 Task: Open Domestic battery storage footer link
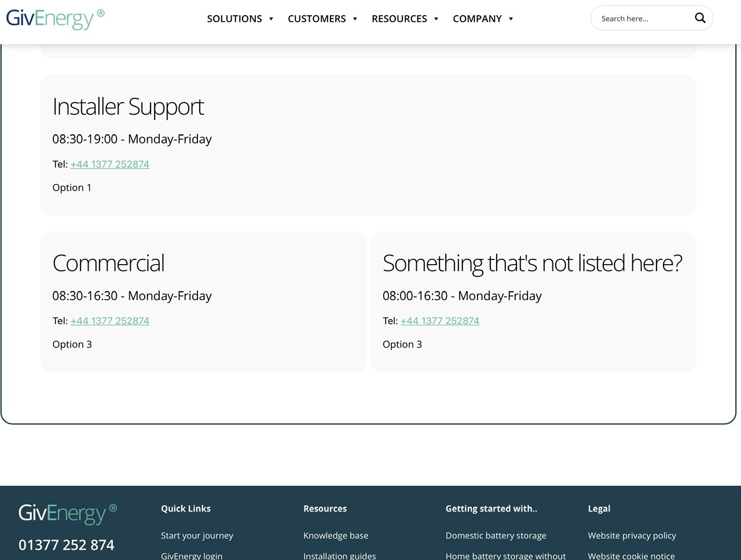click(496, 536)
